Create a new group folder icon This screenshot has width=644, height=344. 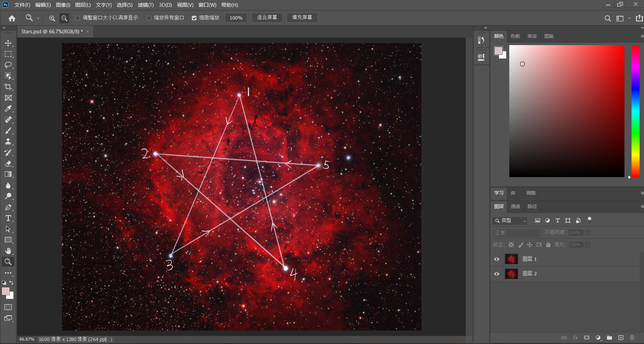609,338
